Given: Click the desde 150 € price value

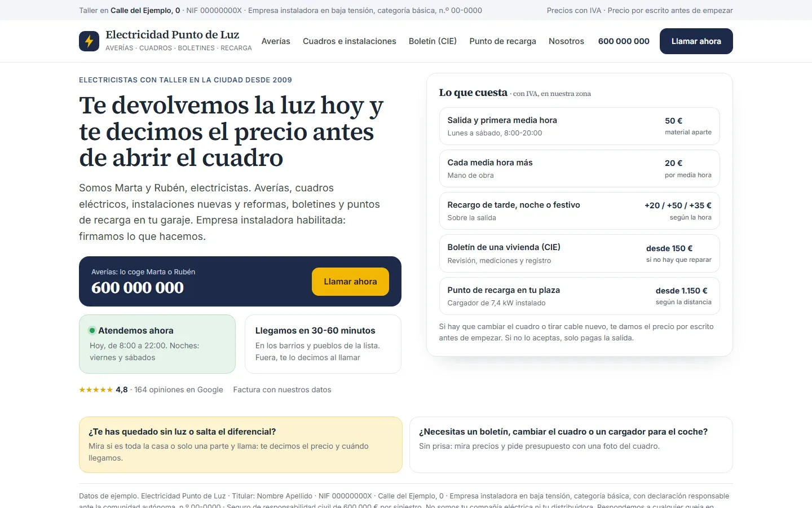Looking at the screenshot, I should (x=669, y=248).
